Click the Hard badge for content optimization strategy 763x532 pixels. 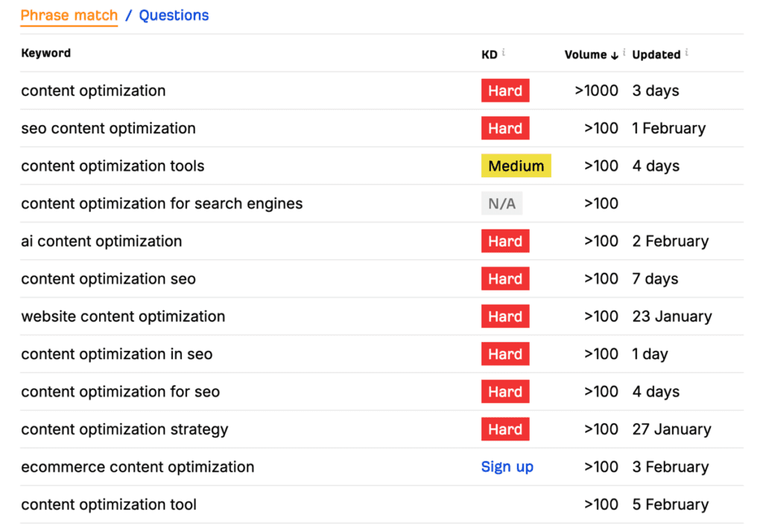pos(505,429)
